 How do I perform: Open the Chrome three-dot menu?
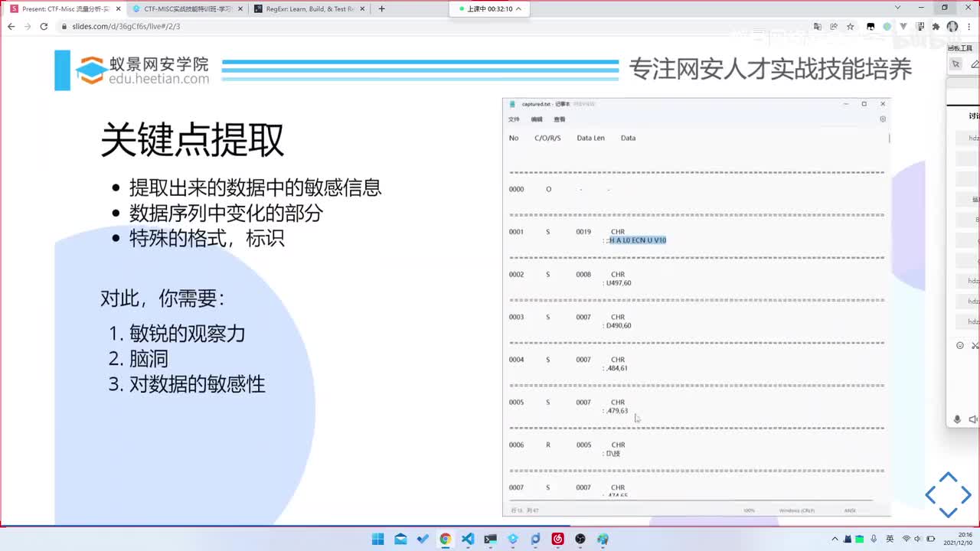pos(969,26)
